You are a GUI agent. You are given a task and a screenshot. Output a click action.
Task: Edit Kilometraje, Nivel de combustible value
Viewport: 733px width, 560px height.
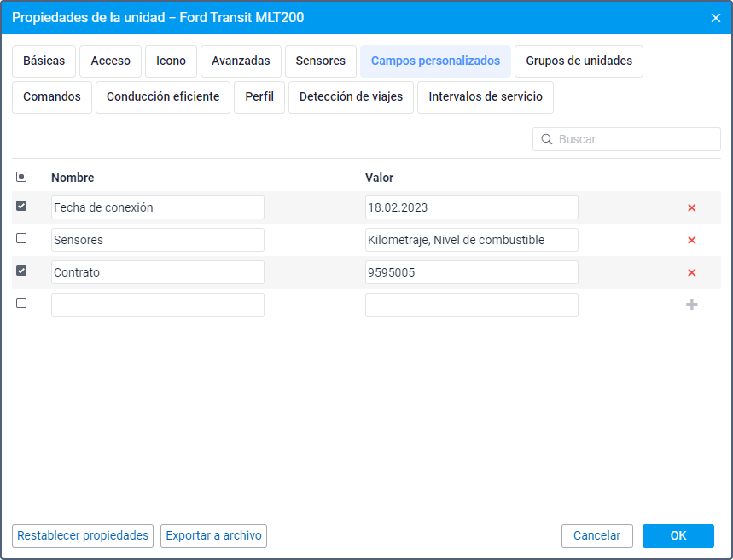[x=472, y=240]
